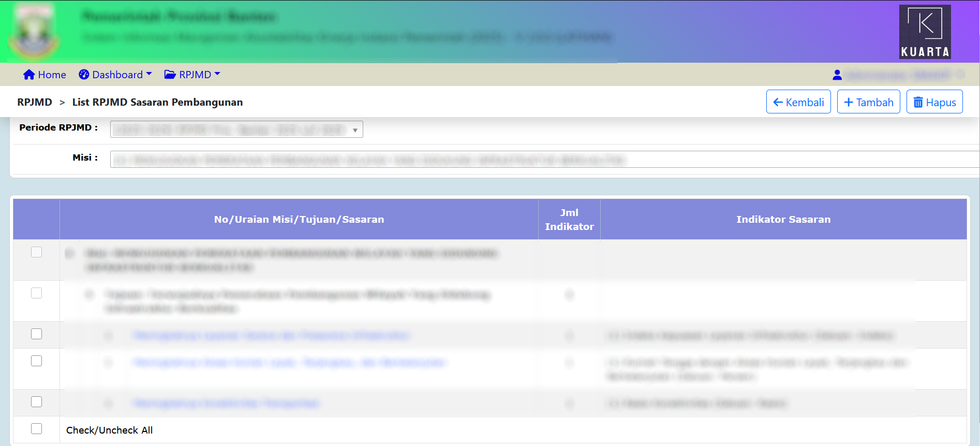The image size is (980, 446).
Task: Click the Misi input field
Action: (x=543, y=160)
